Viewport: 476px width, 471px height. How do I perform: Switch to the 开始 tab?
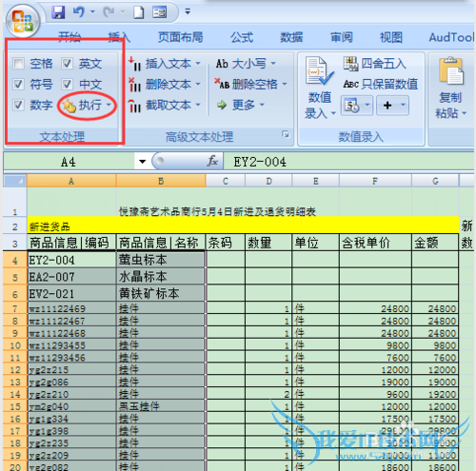coord(69,37)
